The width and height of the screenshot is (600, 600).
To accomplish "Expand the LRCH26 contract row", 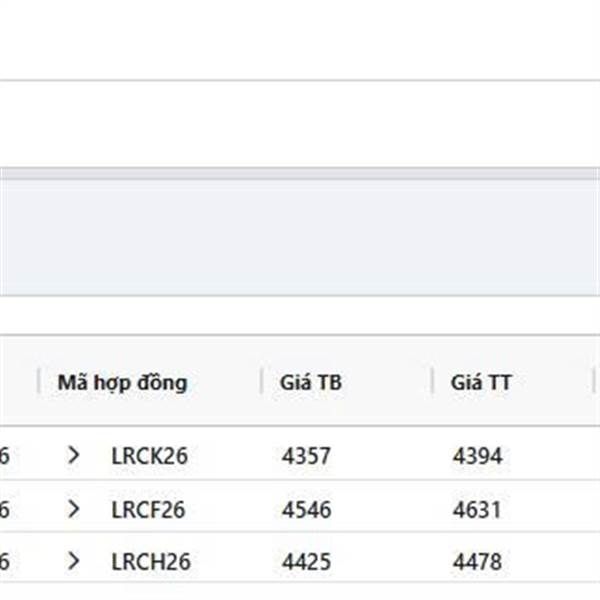I will [x=73, y=563].
